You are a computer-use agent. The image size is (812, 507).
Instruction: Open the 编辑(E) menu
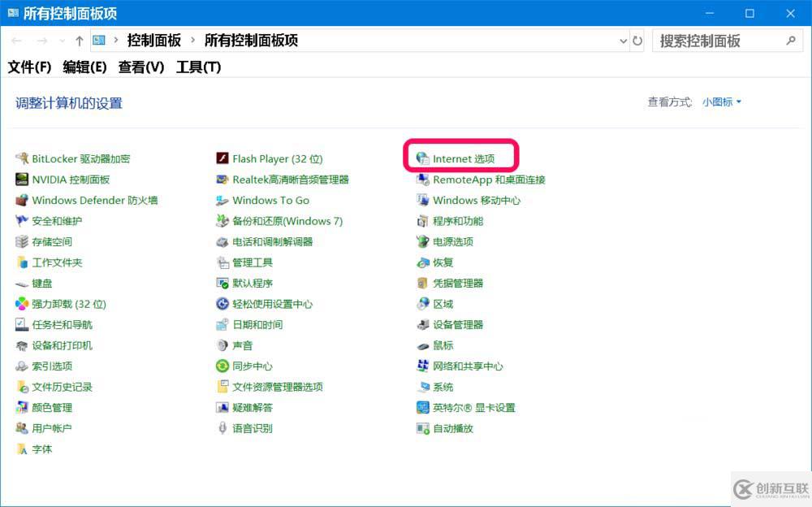84,67
